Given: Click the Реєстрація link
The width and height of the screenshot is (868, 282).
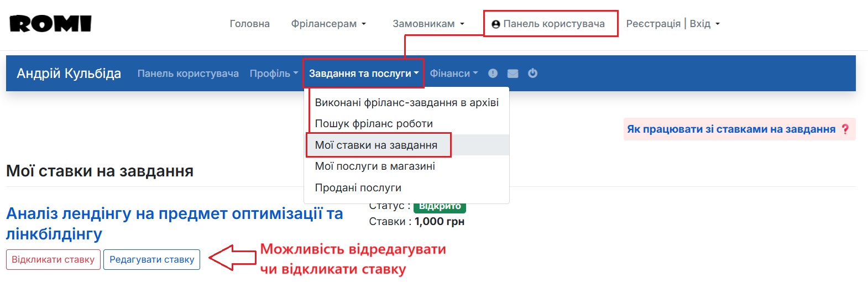Looking at the screenshot, I should pyautogui.click(x=653, y=24).
